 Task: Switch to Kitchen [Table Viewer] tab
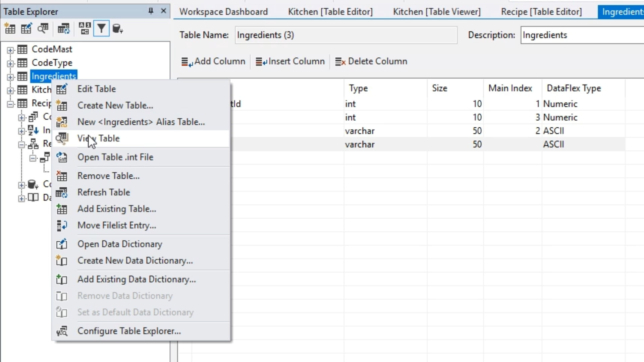coord(436,12)
